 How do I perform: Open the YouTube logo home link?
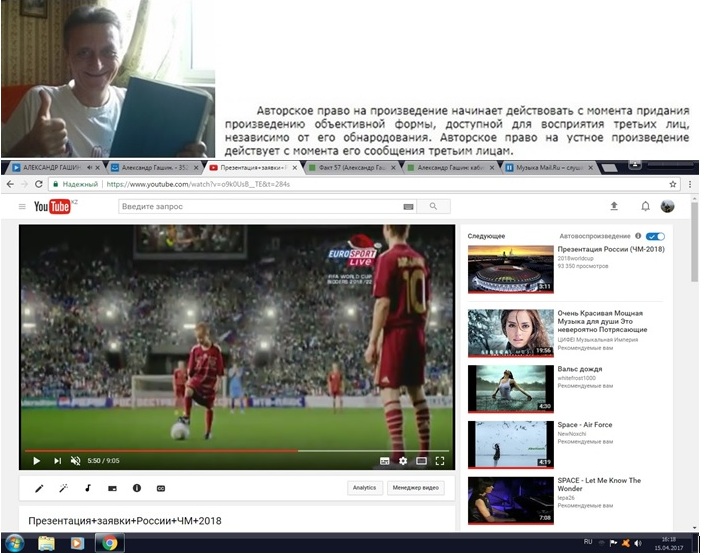[52, 207]
